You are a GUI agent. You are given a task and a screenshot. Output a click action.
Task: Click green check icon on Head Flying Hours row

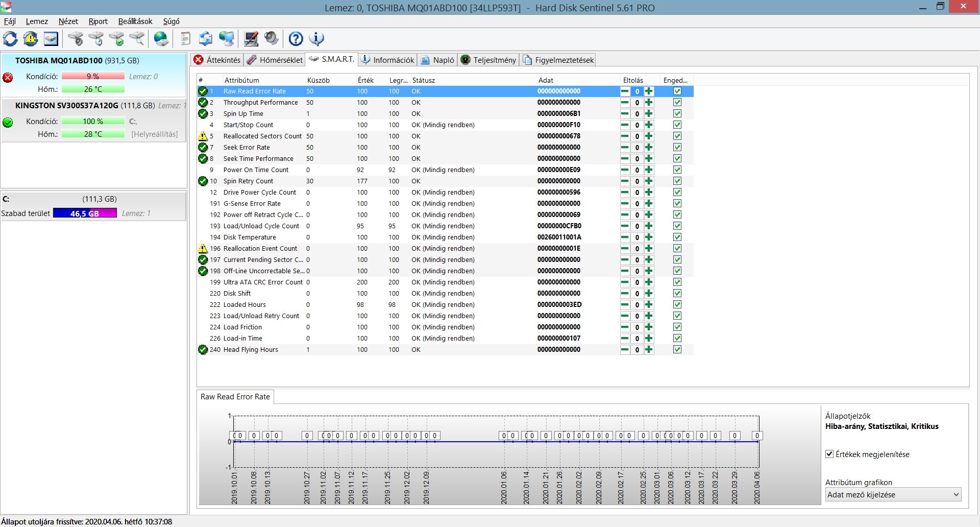point(203,350)
